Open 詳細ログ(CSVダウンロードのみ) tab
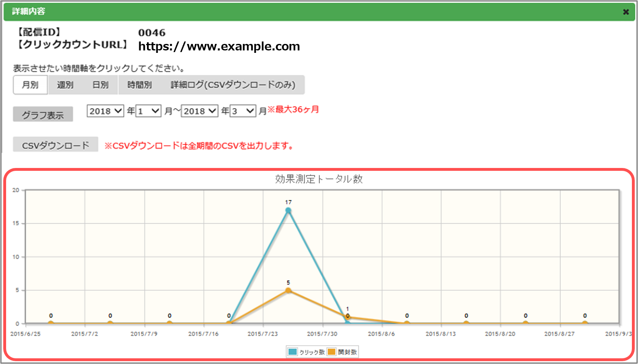This screenshot has width=638, height=364. click(232, 85)
